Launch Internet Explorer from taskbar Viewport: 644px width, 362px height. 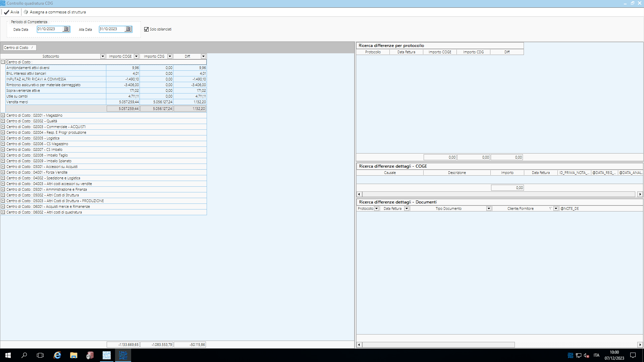pyautogui.click(x=57, y=355)
